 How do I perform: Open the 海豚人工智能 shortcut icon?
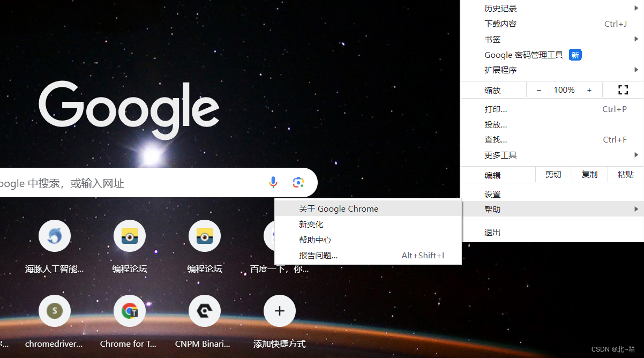(55, 236)
